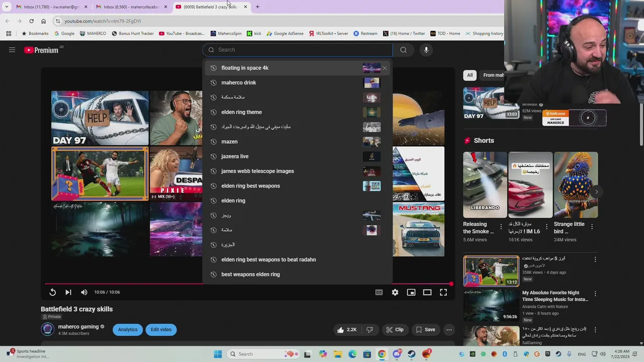Image resolution: width=644 pixels, height=362 pixels.
Task: Open 'Strange little bird' short
Action: pyautogui.click(x=576, y=185)
